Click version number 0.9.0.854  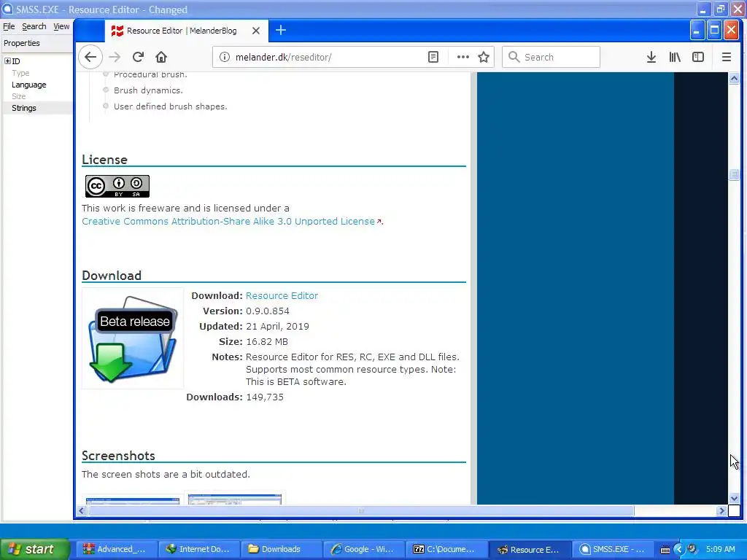click(267, 311)
